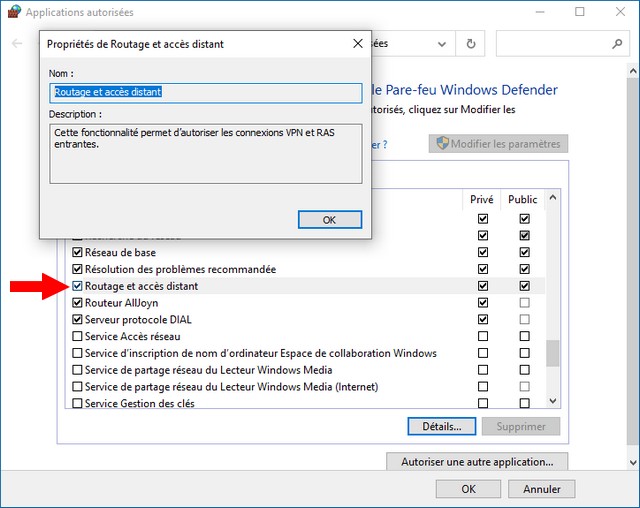
Task: Toggle Public for Résolution des problèmes recommandée
Action: [x=524, y=269]
